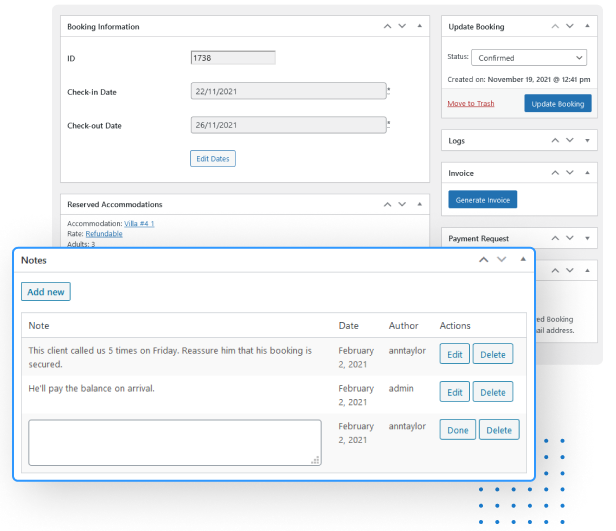
Task: Move Booking Information panel down
Action: 402,26
